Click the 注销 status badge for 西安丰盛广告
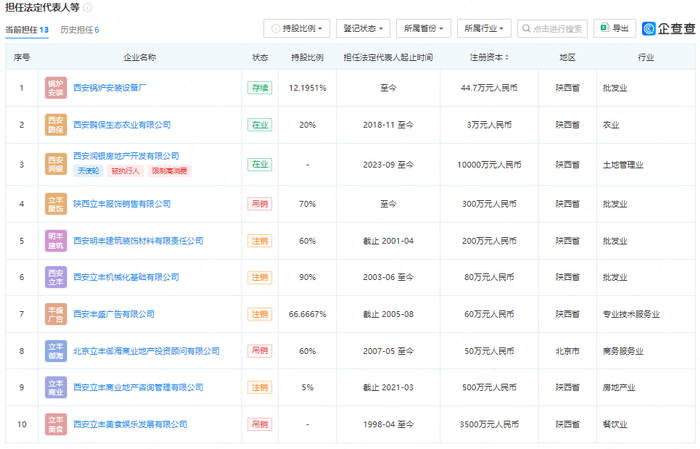700x449 pixels. click(x=260, y=314)
